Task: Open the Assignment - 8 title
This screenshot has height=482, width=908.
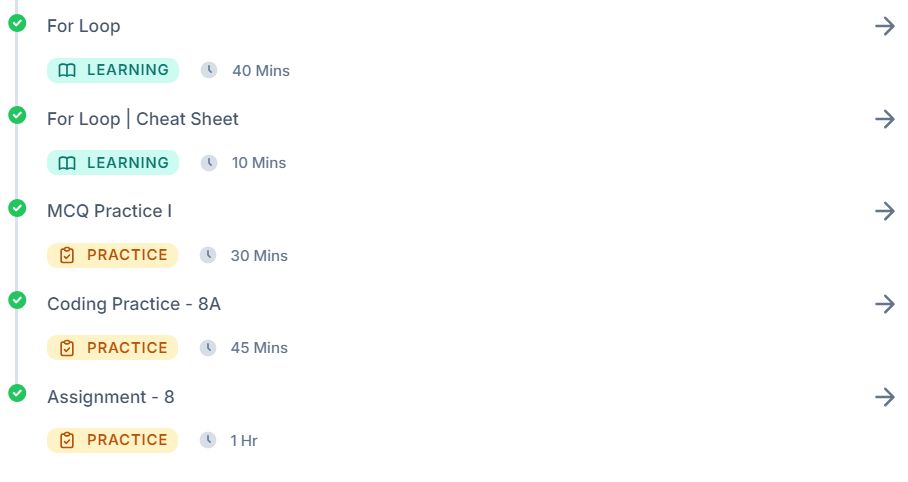Action: tap(111, 397)
